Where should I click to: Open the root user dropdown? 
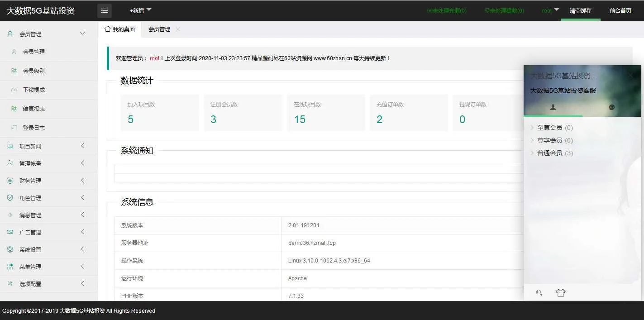pyautogui.click(x=550, y=10)
